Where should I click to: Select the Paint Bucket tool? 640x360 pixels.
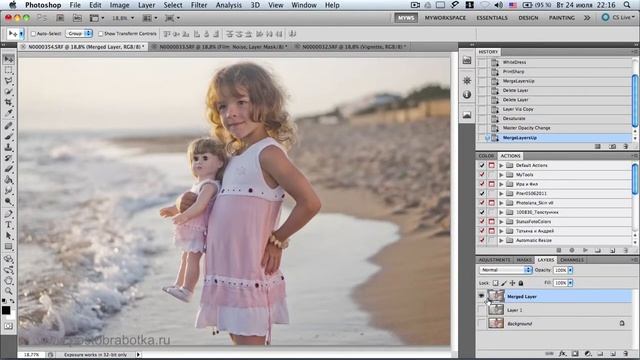[9, 180]
